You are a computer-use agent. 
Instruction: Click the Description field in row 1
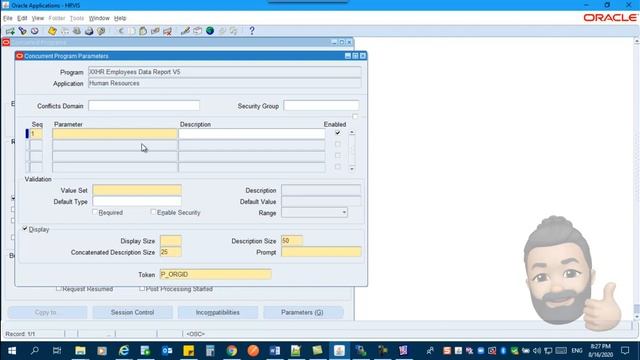tap(252, 133)
